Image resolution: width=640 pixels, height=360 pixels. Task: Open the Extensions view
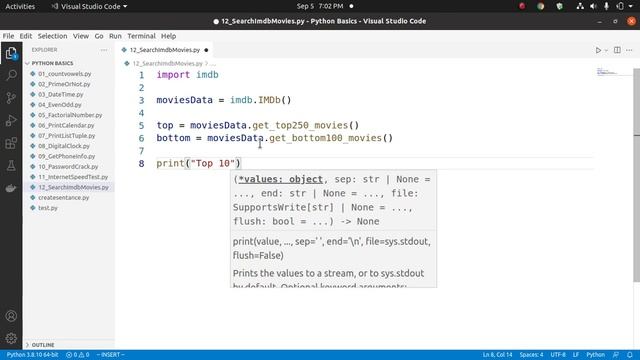tap(11, 143)
